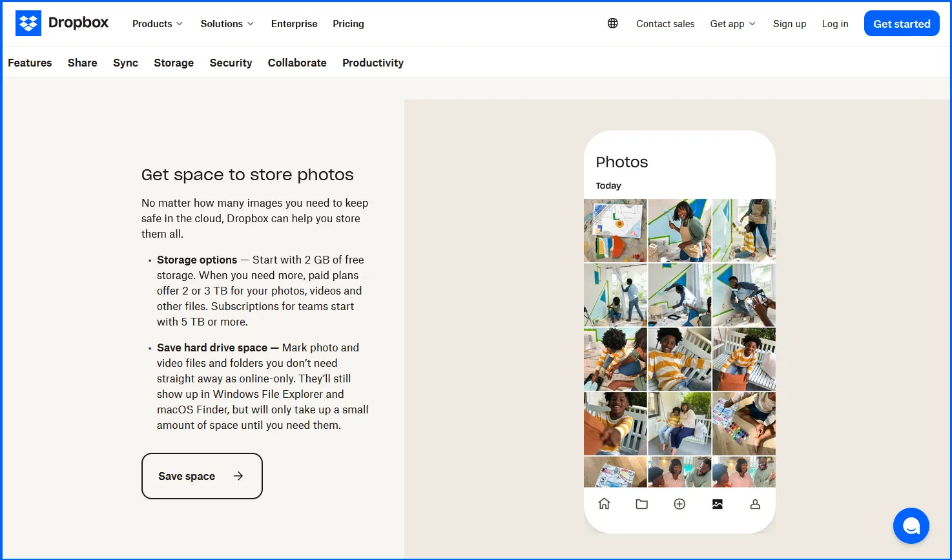Open the language selector globe icon

(x=612, y=23)
